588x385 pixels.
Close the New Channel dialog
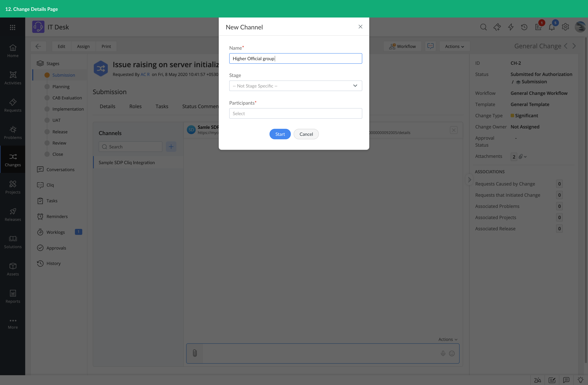pyautogui.click(x=360, y=27)
